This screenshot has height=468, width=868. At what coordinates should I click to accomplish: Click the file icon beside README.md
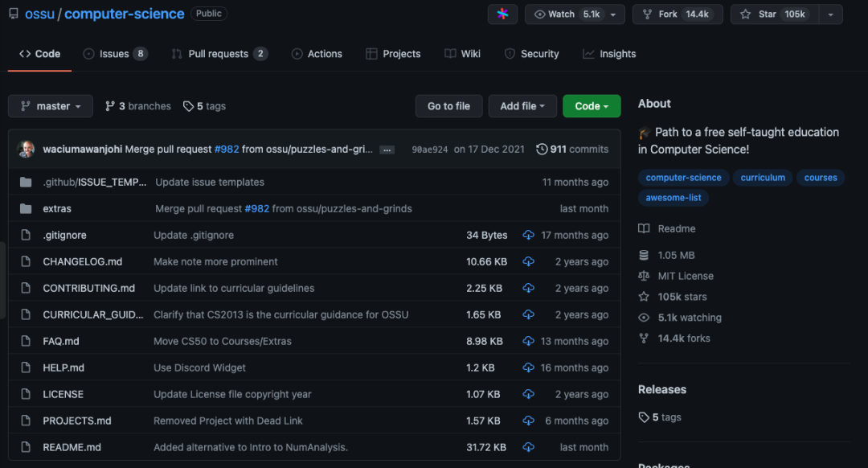coord(26,447)
